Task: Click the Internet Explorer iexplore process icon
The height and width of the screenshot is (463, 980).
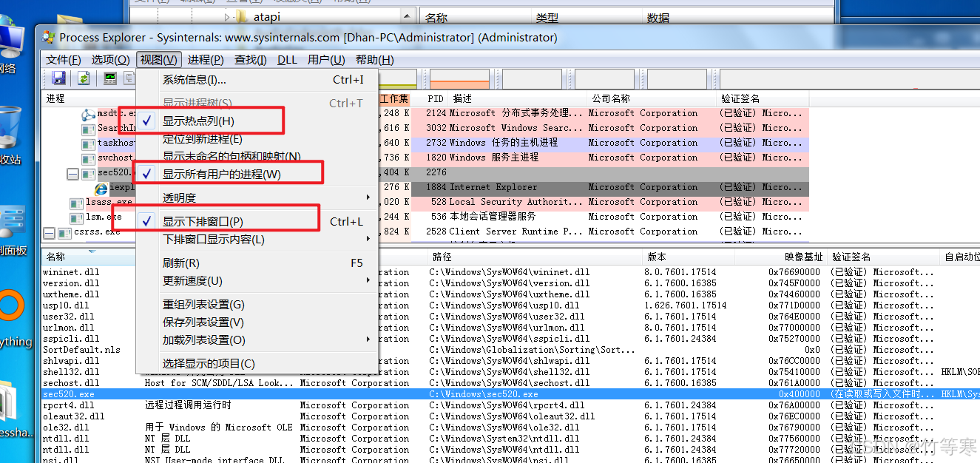Action: pos(102,188)
